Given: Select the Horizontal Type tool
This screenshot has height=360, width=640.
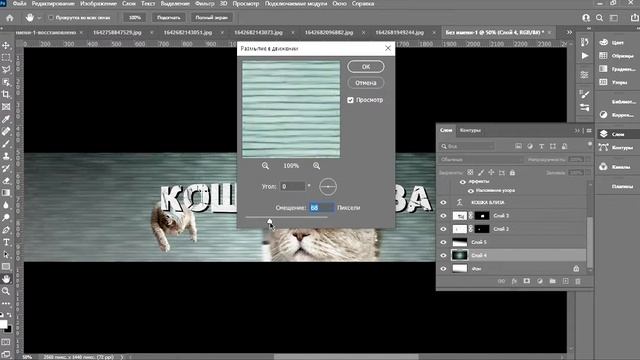Looking at the screenshot, I should tap(6, 242).
